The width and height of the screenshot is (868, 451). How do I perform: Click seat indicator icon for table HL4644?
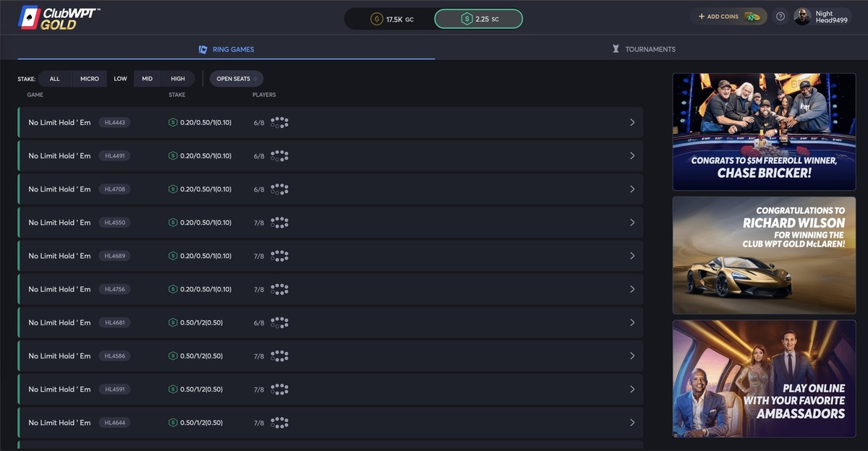click(279, 423)
